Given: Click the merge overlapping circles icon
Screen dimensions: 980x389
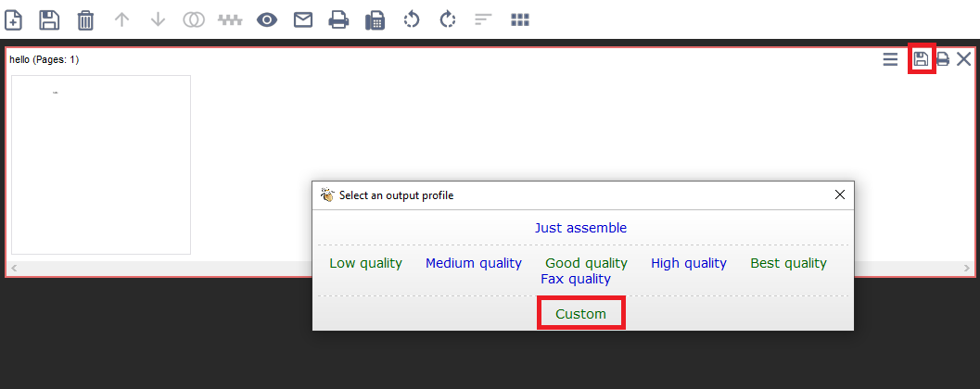Looking at the screenshot, I should coord(194,20).
